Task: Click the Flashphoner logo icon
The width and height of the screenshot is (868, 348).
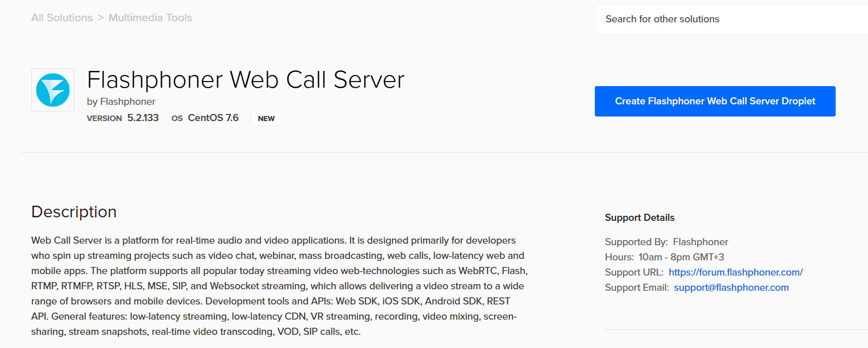Action: (x=53, y=90)
